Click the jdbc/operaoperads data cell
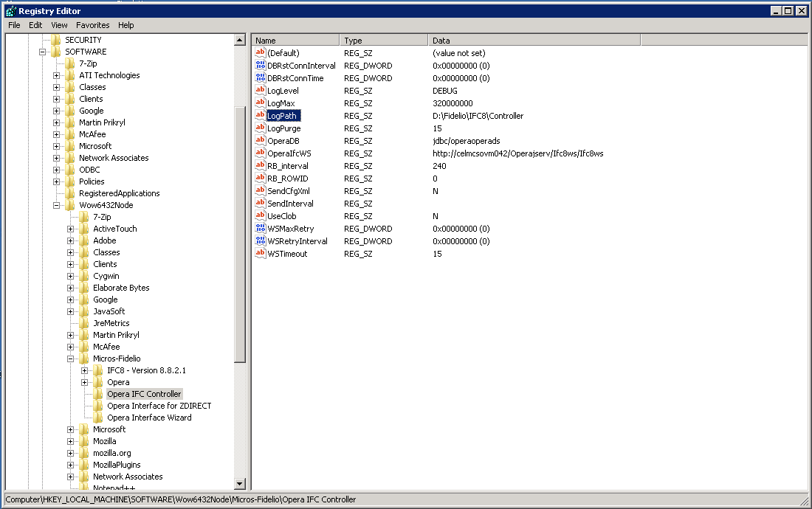812x509 pixels. pyautogui.click(x=466, y=141)
